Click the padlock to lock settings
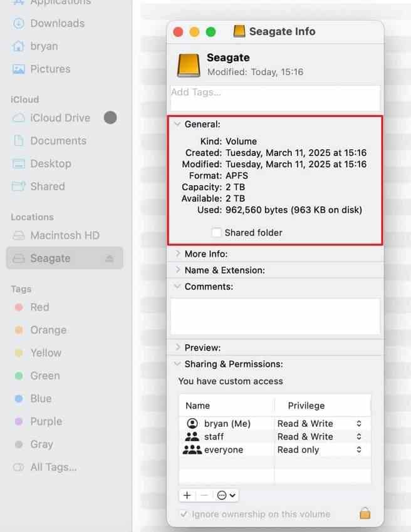Screen dimensions: 411x532 coord(365,513)
